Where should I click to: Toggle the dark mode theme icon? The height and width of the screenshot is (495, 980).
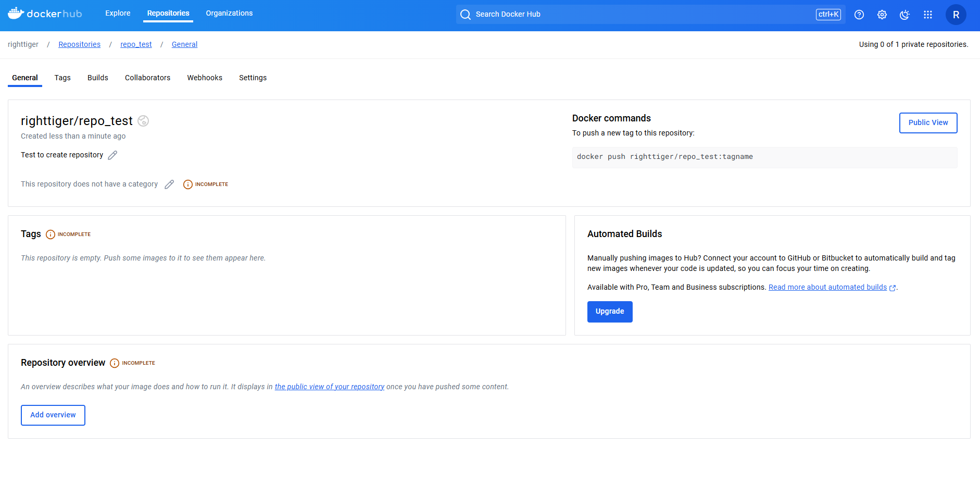tap(905, 15)
